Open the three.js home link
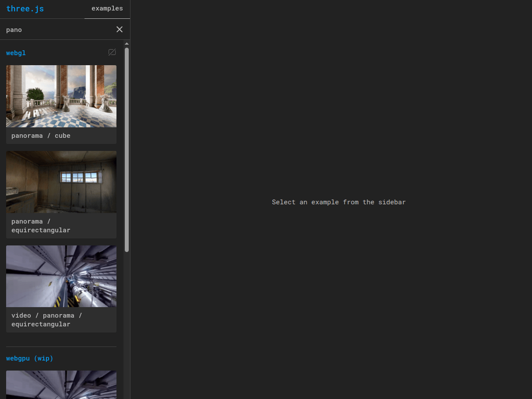This screenshot has height=399, width=532. [x=25, y=9]
